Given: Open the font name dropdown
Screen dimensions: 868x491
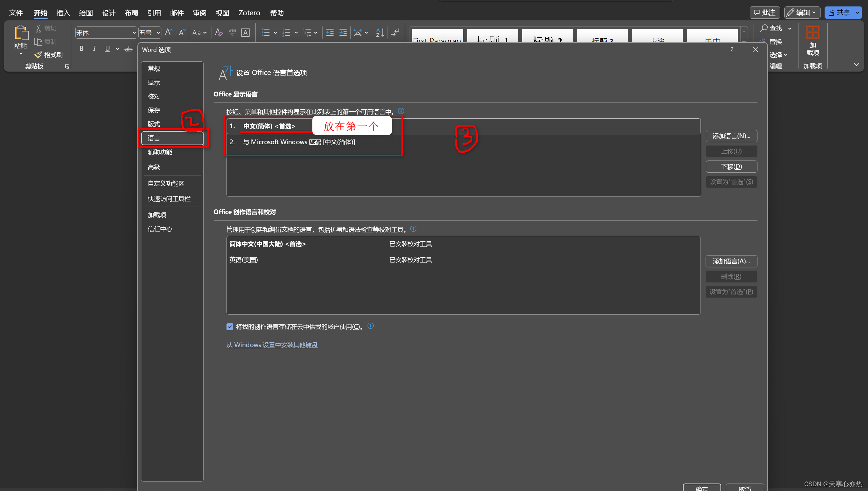Looking at the screenshot, I should 134,33.
